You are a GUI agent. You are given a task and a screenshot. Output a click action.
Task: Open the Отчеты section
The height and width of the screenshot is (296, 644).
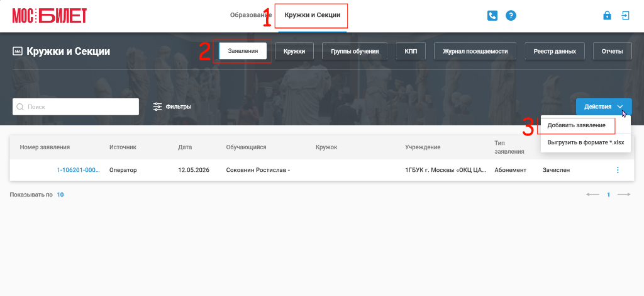[613, 52]
